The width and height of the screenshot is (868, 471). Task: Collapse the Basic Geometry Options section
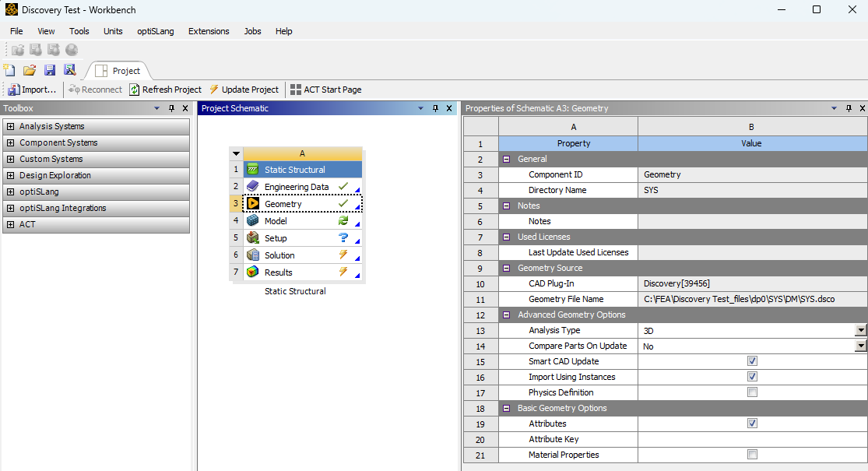tap(506, 408)
